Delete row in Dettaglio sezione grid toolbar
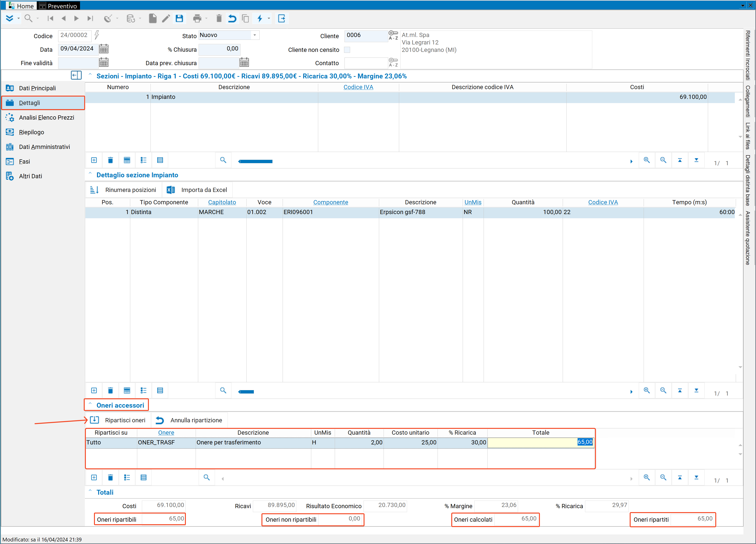The width and height of the screenshot is (756, 544). 110,391
